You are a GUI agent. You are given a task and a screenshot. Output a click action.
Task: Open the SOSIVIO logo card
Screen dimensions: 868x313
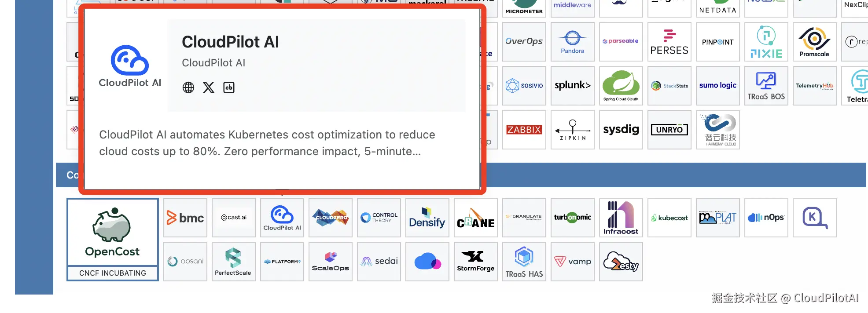click(x=524, y=86)
